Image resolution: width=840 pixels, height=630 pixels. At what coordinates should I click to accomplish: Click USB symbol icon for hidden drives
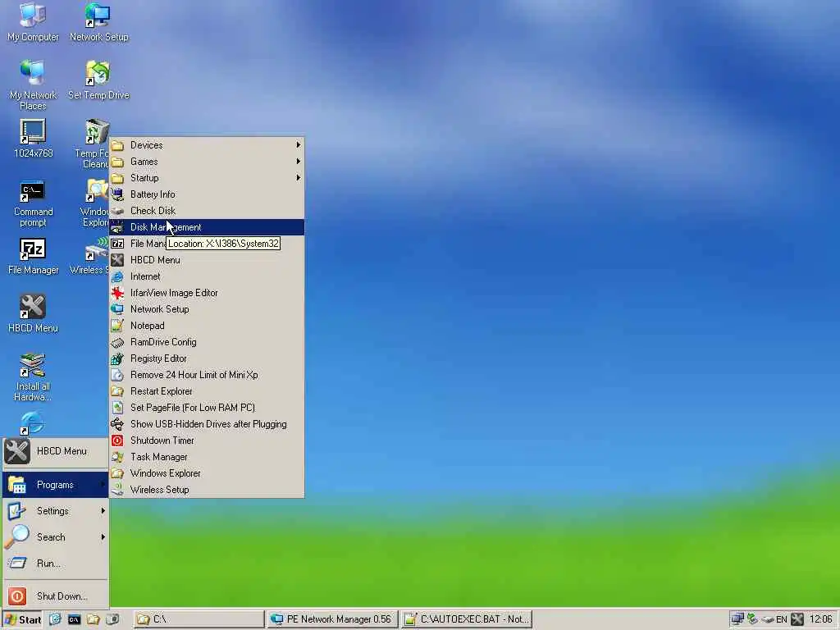[117, 424]
